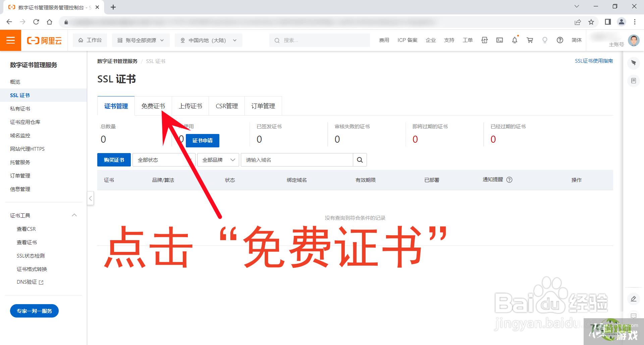
Task: Switch language via 简体
Action: pyautogui.click(x=577, y=40)
